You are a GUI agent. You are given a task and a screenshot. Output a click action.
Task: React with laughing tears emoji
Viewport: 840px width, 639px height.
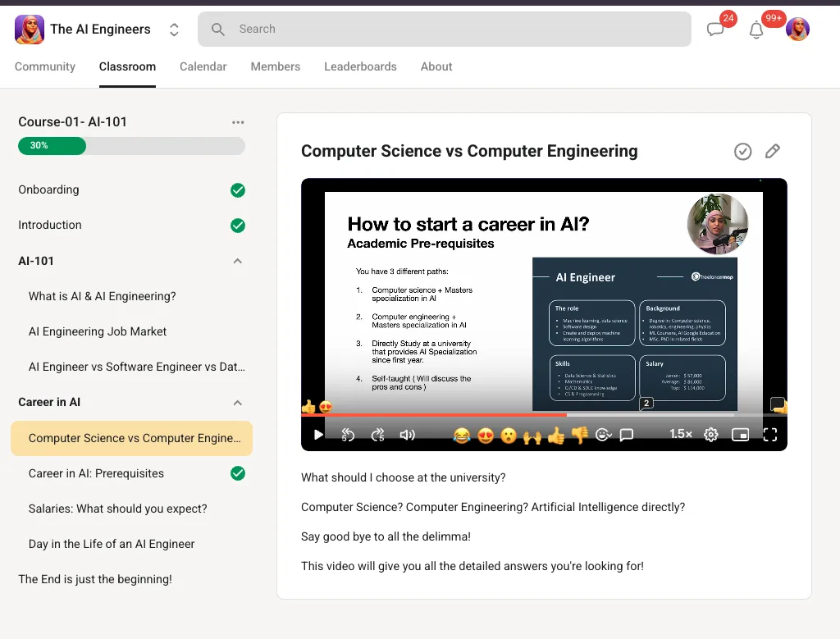[x=462, y=436]
